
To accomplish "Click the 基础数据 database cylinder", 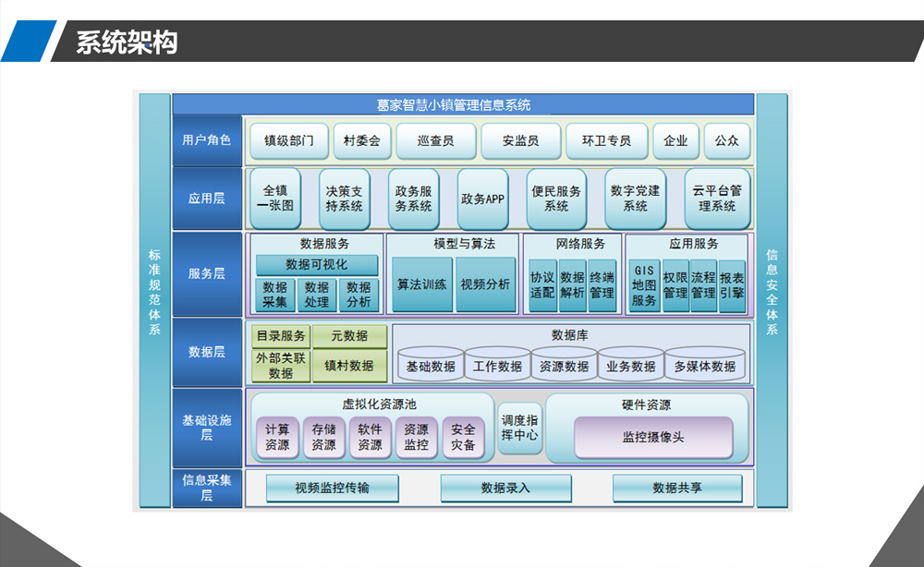I will point(431,366).
